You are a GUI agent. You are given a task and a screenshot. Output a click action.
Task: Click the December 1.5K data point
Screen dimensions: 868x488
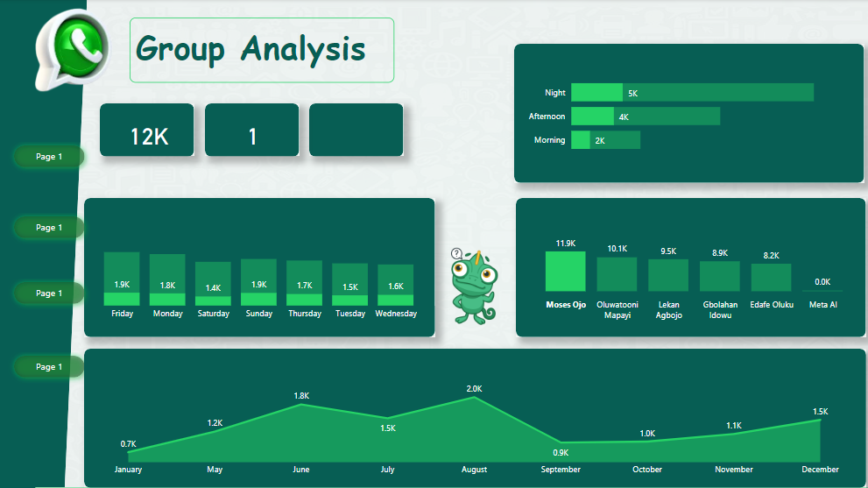pos(820,420)
